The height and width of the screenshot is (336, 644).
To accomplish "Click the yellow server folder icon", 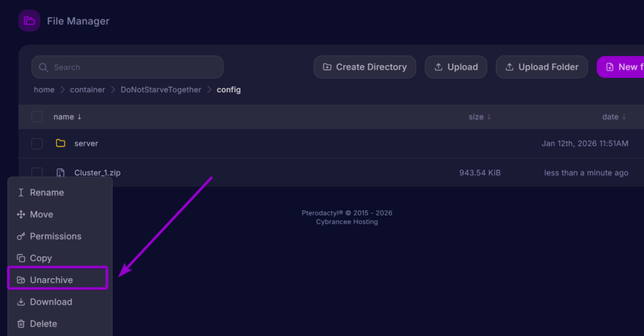I will point(60,143).
